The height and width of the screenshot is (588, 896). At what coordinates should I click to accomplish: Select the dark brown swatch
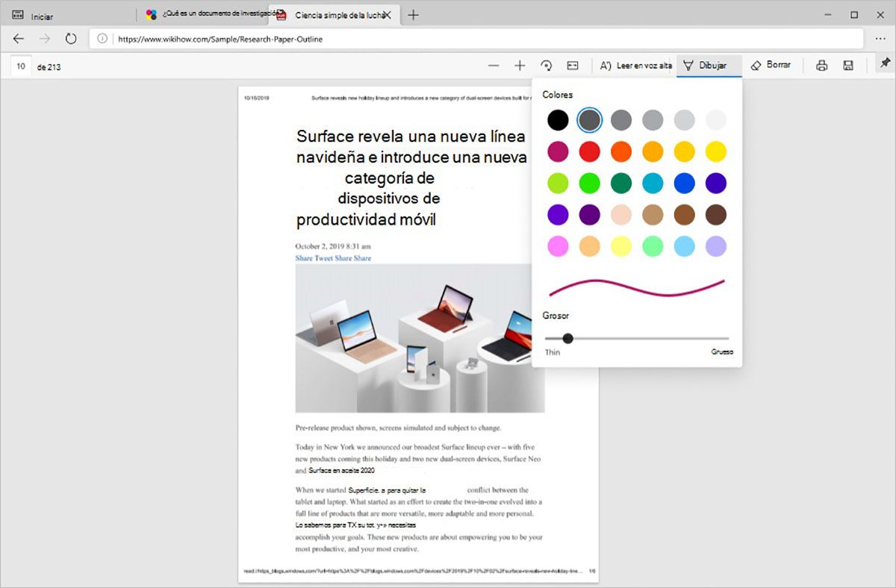716,215
